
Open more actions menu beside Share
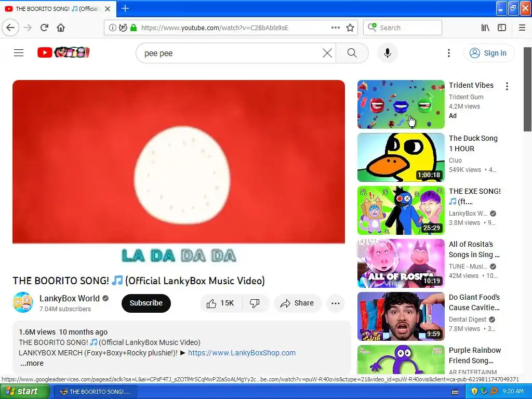pyautogui.click(x=336, y=303)
